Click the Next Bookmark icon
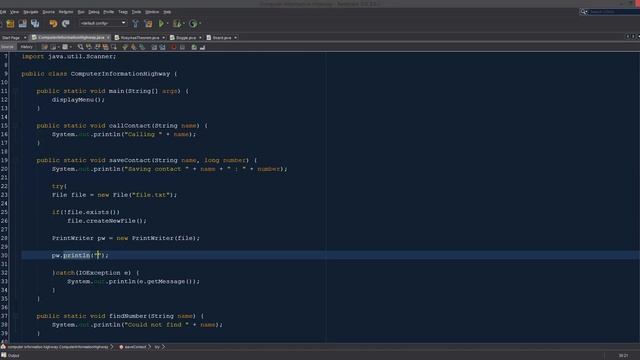 (133, 47)
